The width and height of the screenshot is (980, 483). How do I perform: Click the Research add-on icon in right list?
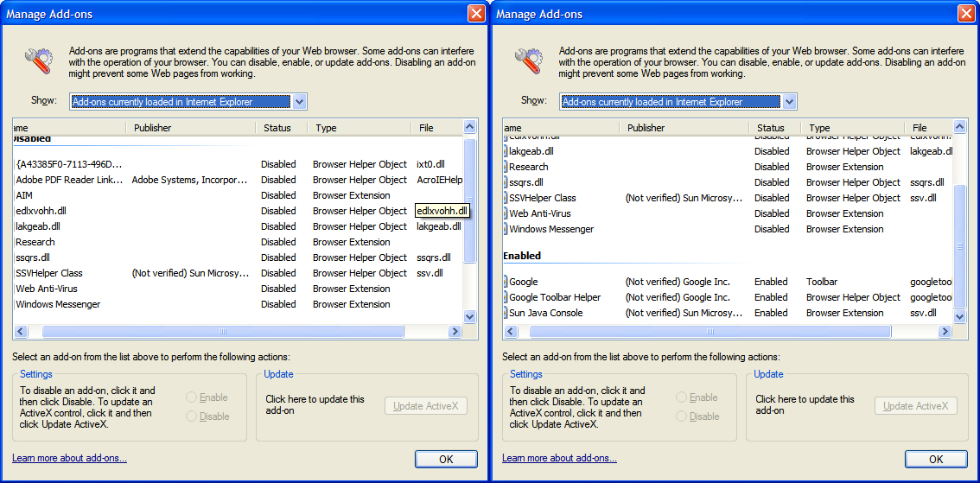point(506,167)
